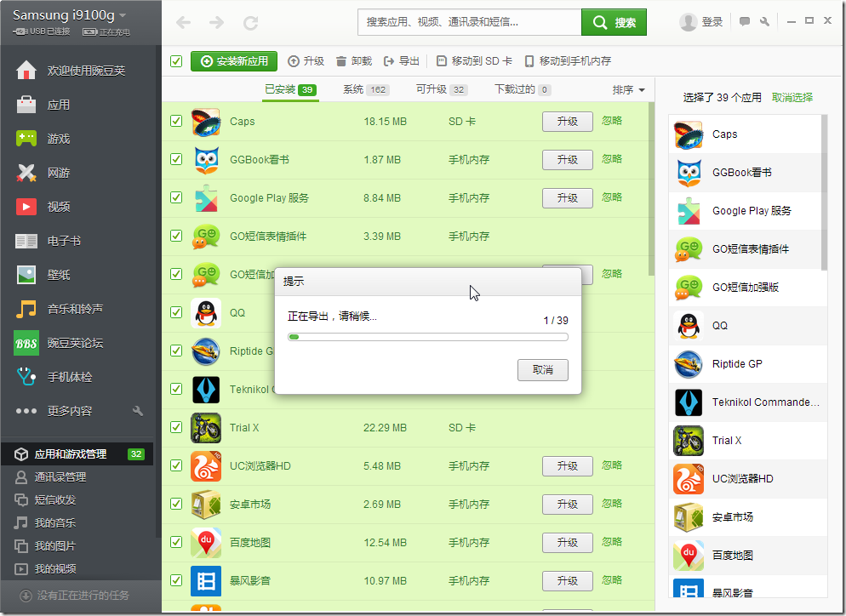Click the Riptide GP icon in selection panel
Viewport: 846px width, 616px height.
[x=689, y=364]
